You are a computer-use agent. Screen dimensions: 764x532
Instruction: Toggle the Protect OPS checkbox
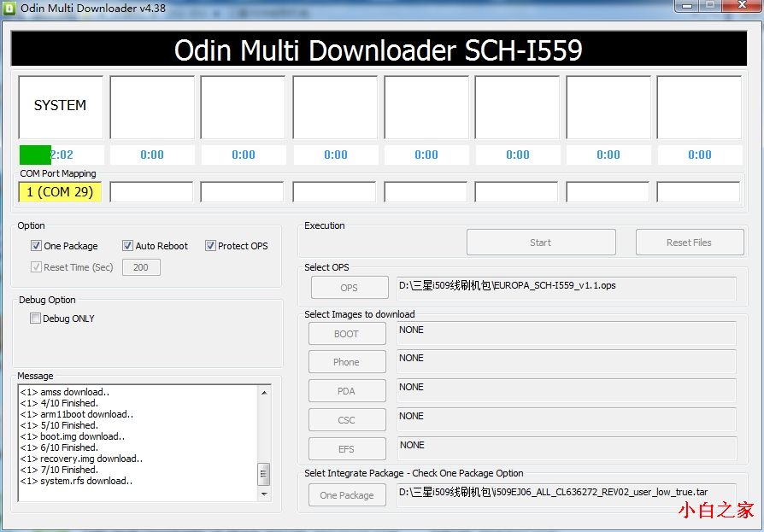[x=210, y=246]
